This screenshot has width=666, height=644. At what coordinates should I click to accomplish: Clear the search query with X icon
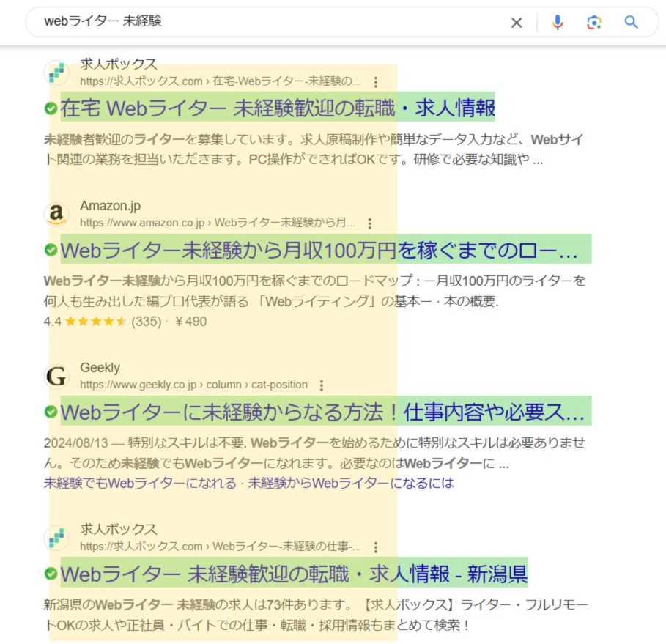pyautogui.click(x=516, y=23)
